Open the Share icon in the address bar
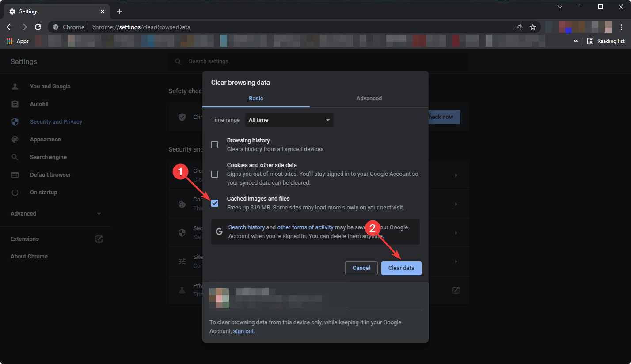Image resolution: width=631 pixels, height=364 pixels. [x=518, y=27]
